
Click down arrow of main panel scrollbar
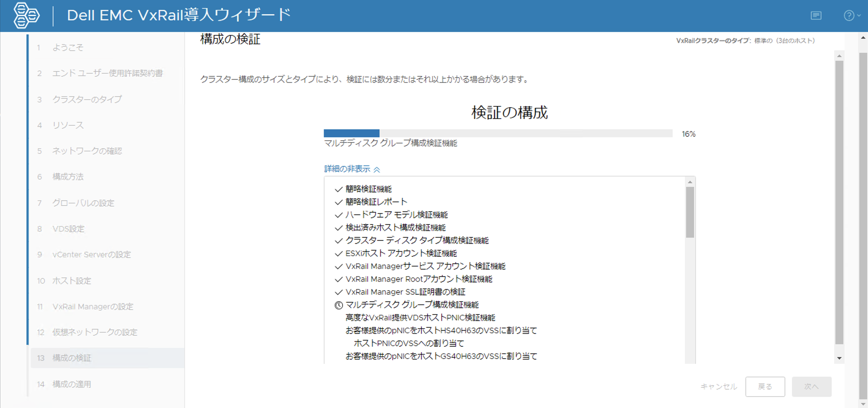(x=839, y=358)
